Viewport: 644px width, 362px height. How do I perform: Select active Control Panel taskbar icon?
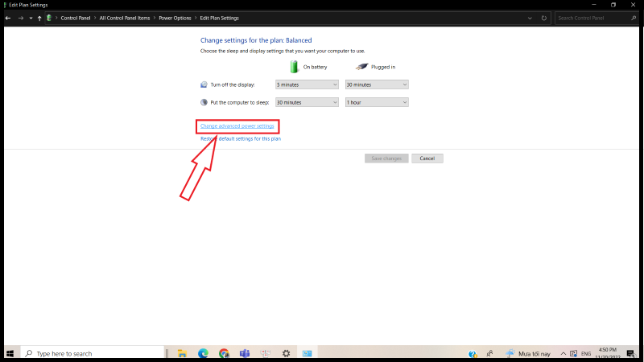(308, 353)
